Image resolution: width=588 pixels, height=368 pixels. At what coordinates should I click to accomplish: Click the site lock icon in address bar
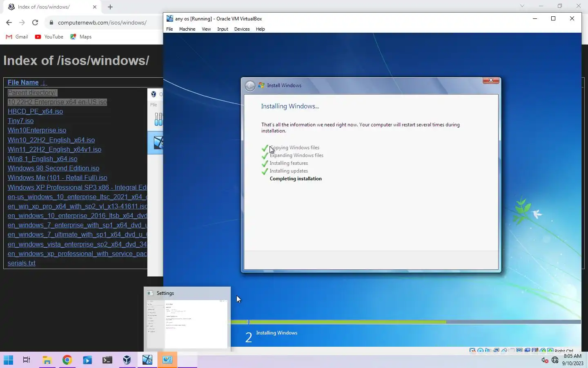(51, 22)
